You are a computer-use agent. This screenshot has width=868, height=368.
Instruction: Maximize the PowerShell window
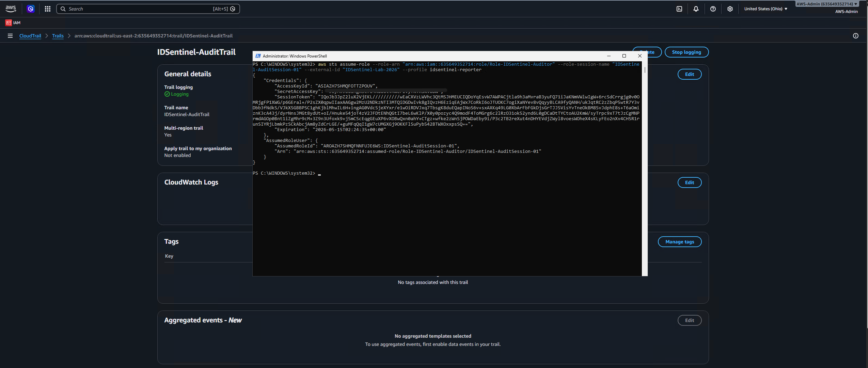click(624, 56)
